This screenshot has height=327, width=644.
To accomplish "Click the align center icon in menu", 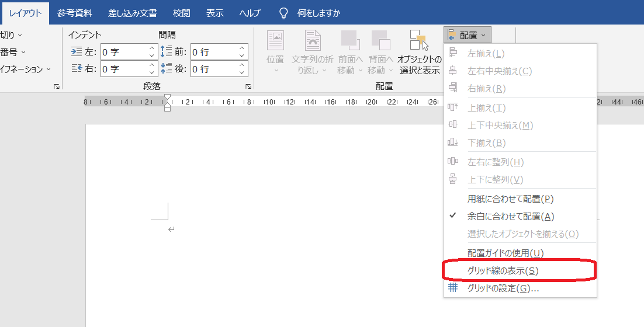I will pos(452,71).
